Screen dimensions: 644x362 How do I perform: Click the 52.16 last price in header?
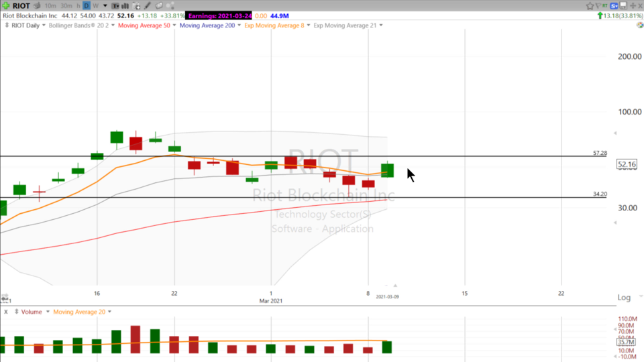coord(125,16)
